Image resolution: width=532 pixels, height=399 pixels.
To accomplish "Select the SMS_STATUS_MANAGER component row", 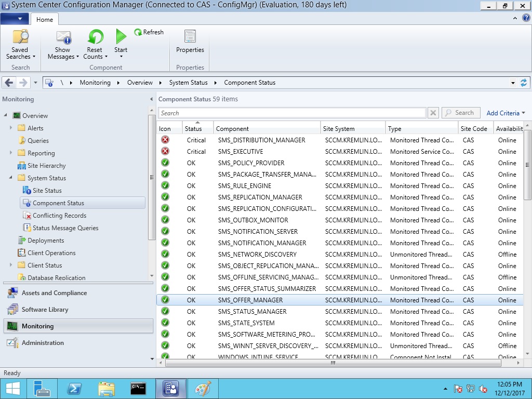I will tap(340, 312).
